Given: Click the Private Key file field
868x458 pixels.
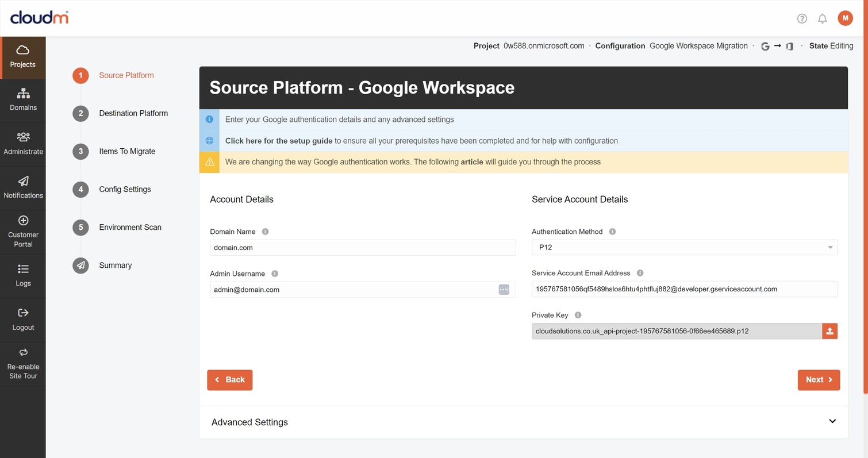Looking at the screenshot, I should pyautogui.click(x=677, y=331).
